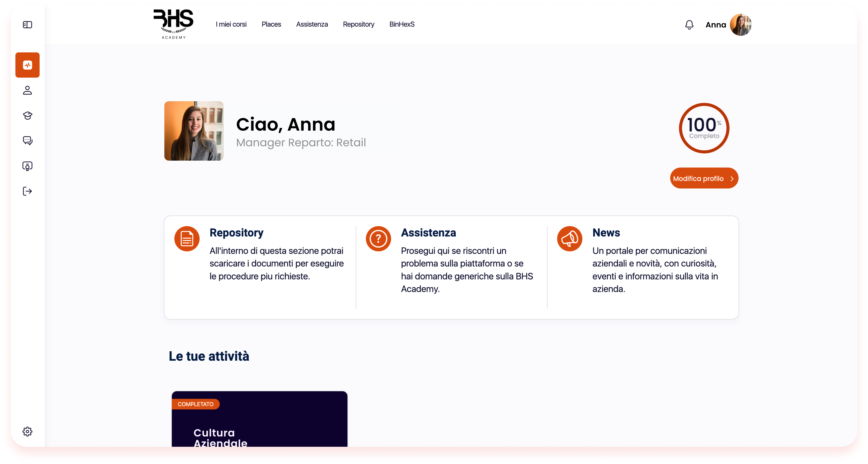Click the Le tue attività heading

tap(209, 356)
